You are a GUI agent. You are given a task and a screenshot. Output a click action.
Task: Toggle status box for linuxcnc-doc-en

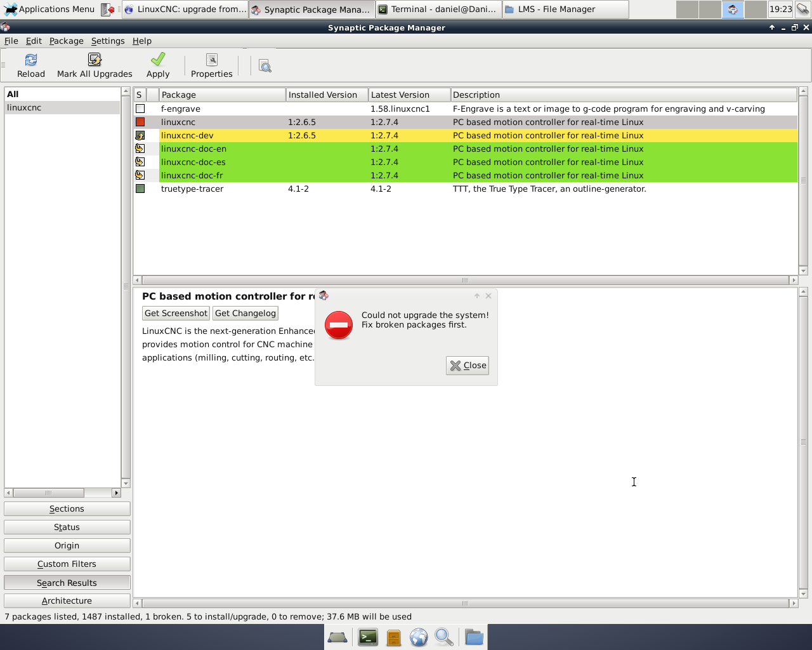(x=140, y=149)
